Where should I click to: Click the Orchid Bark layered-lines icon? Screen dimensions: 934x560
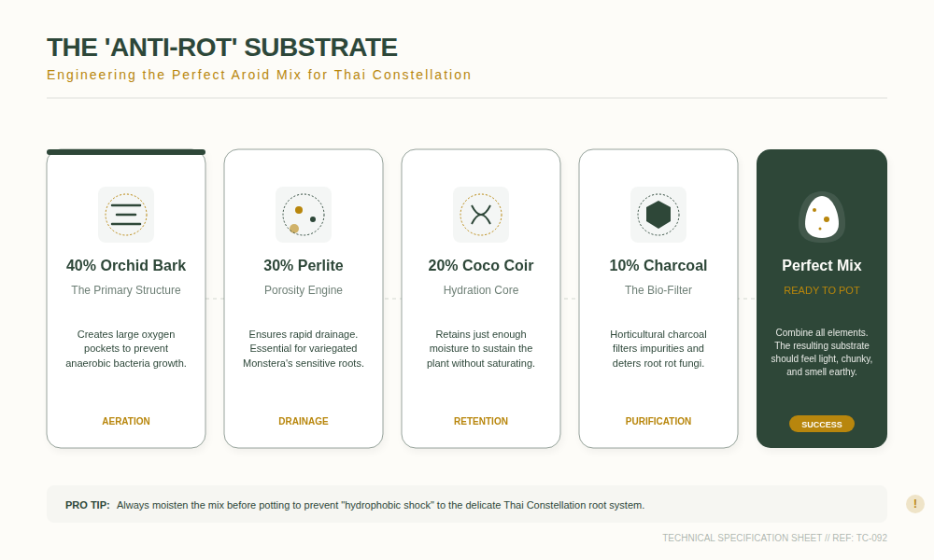[126, 215]
